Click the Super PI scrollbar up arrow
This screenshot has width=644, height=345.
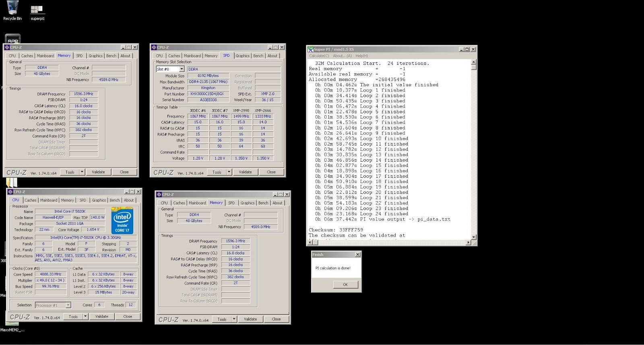(x=474, y=62)
